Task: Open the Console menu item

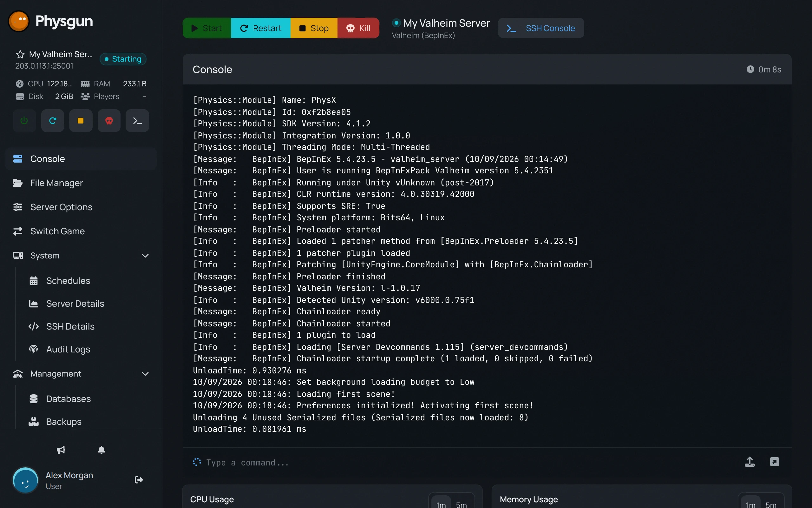Action: 81,158
